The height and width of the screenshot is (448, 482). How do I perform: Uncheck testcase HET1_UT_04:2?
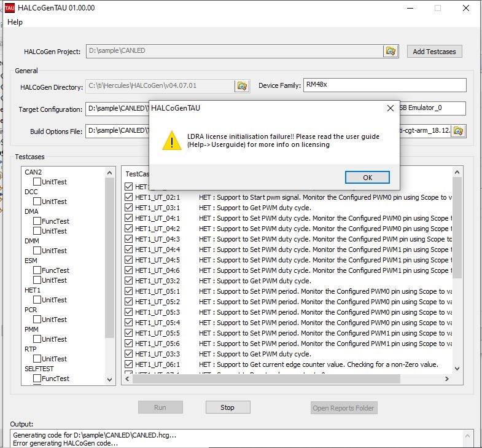click(129, 229)
